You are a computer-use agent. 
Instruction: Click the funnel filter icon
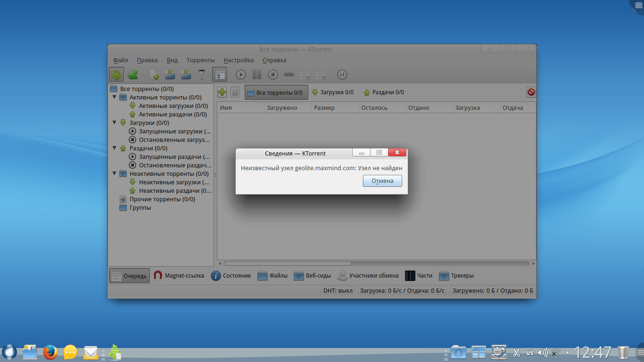(x=202, y=74)
